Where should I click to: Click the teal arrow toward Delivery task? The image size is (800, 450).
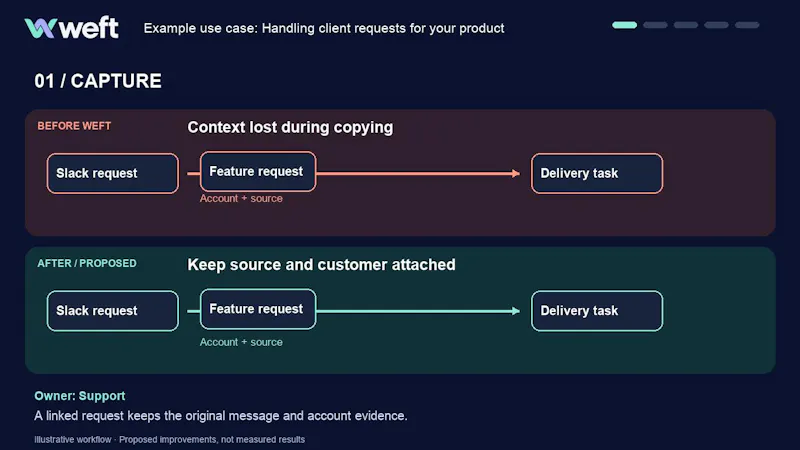click(418, 311)
